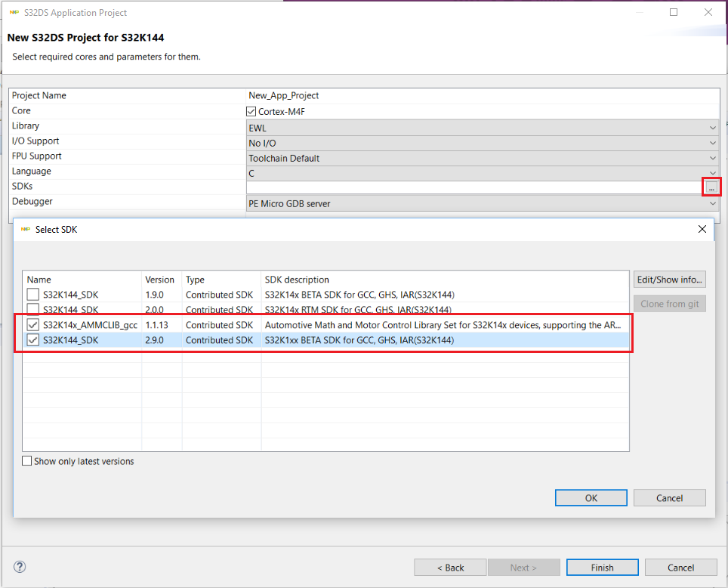Image resolution: width=728 pixels, height=588 pixels.
Task: Open the FPU Support dropdown
Action: (483, 158)
